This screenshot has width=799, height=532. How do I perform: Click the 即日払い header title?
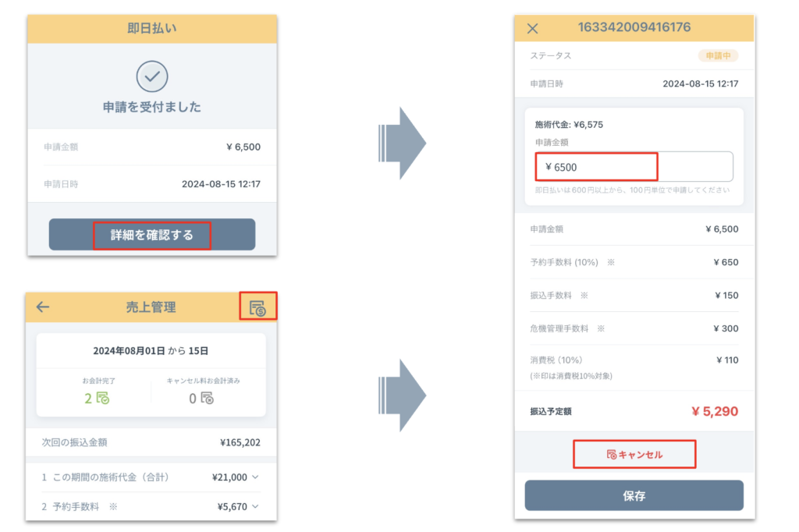click(x=152, y=29)
